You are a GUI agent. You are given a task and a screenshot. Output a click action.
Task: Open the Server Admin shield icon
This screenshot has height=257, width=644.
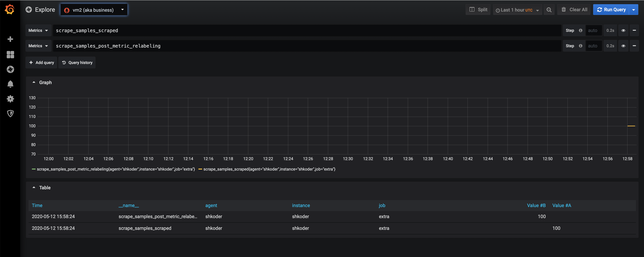tap(10, 114)
